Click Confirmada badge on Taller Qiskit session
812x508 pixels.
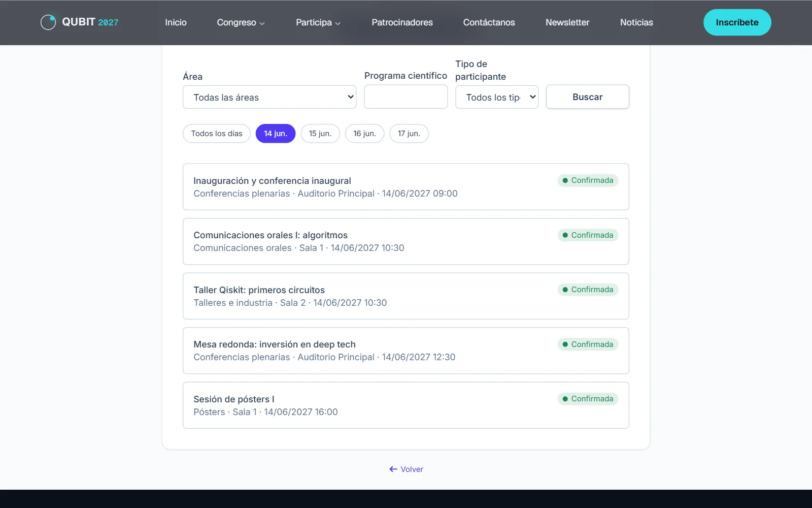[x=588, y=290]
